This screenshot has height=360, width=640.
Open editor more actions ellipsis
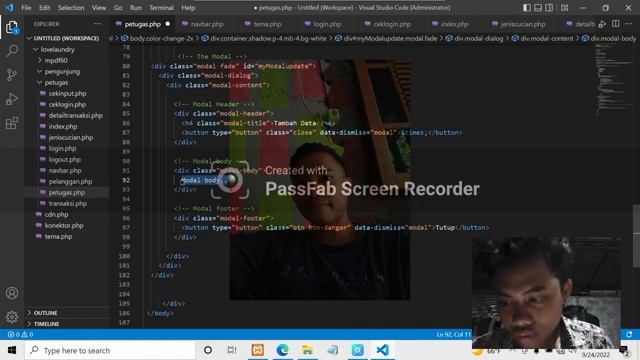[x=629, y=24]
